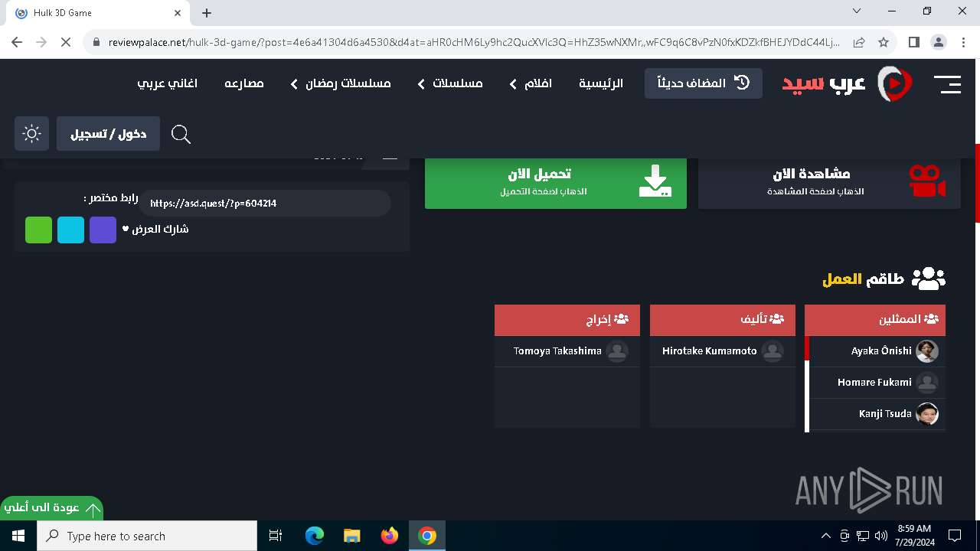Click the cyan share button
This screenshot has width=980, height=551.
(70, 230)
